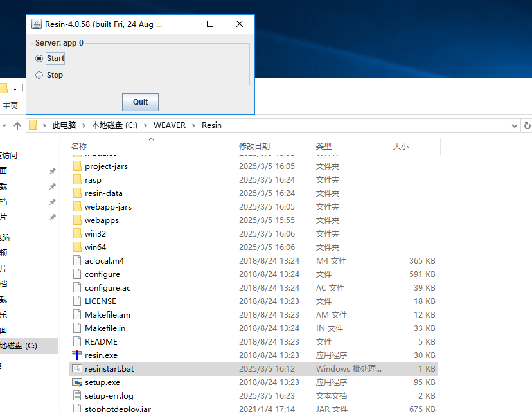This screenshot has height=412, width=532.
Task: Click the setup.exe installer icon
Action: 77,382
